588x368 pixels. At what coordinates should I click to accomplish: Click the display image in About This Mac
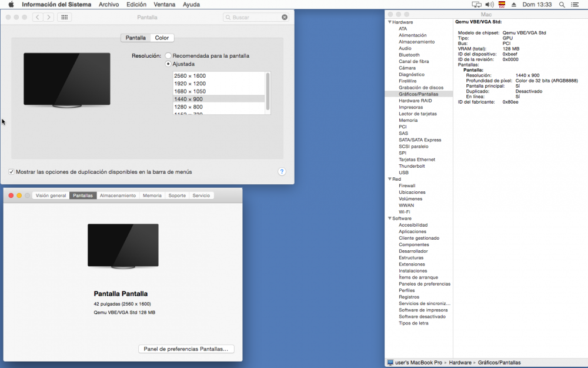(x=123, y=246)
